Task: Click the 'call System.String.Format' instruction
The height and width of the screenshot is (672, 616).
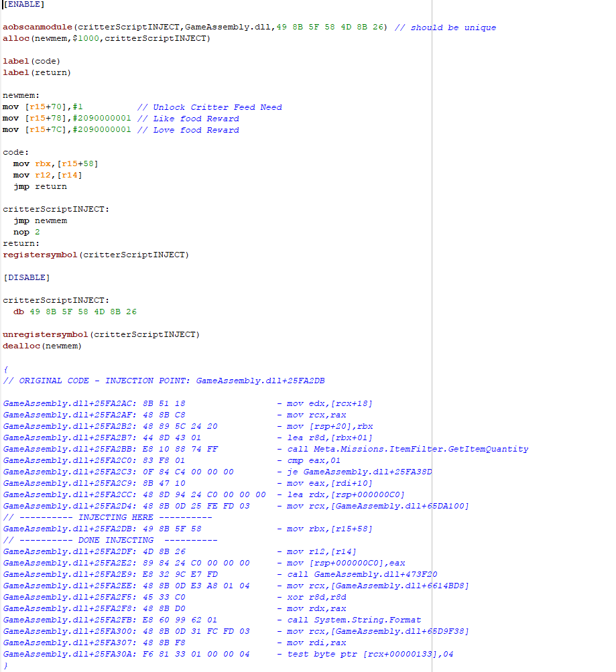Action: tap(354, 620)
